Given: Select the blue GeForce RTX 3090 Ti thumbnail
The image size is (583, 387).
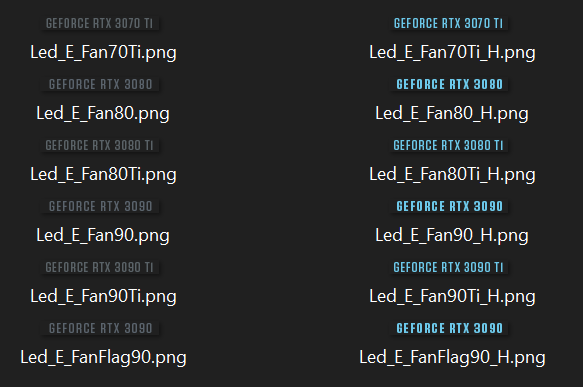Looking at the screenshot, I should click(448, 267).
